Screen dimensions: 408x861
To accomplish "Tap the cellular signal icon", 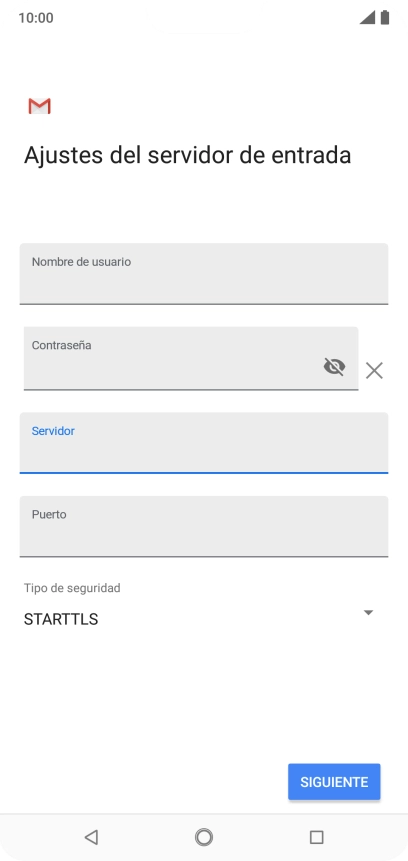I will [x=367, y=18].
